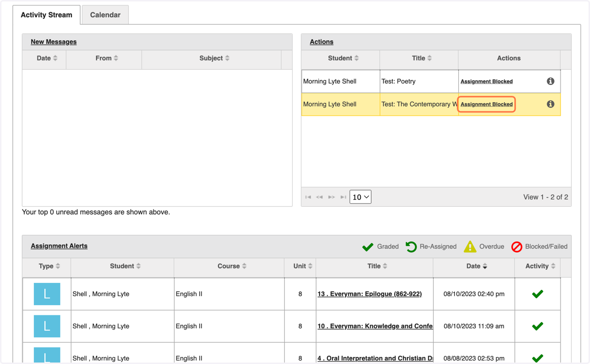Image resolution: width=590 pixels, height=364 pixels.
Task: Go to first page in Actions pager
Action: pyautogui.click(x=308, y=197)
